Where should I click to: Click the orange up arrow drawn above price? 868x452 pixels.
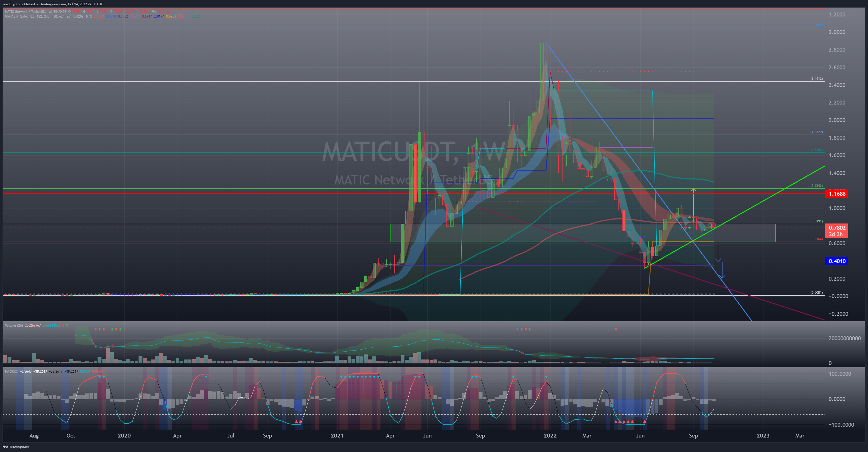[x=693, y=203]
